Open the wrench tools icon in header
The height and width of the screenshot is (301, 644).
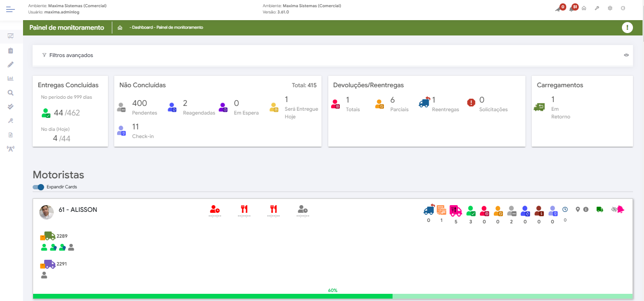597,9
